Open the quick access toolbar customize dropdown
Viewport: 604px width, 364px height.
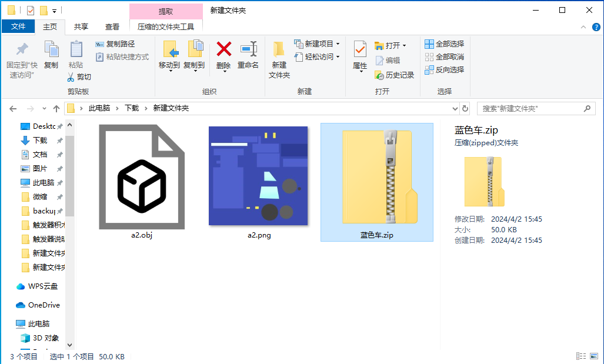[x=54, y=11]
